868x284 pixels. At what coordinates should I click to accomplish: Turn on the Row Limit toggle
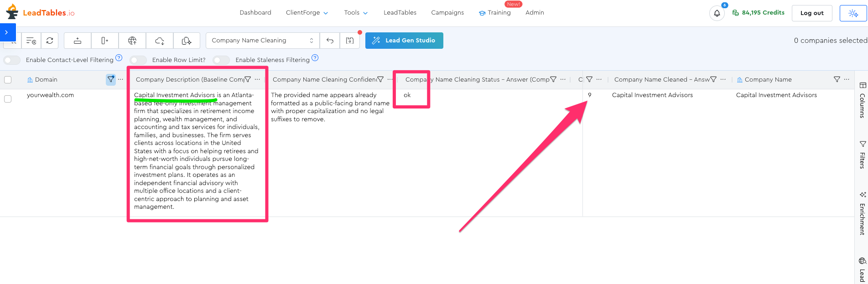point(138,60)
